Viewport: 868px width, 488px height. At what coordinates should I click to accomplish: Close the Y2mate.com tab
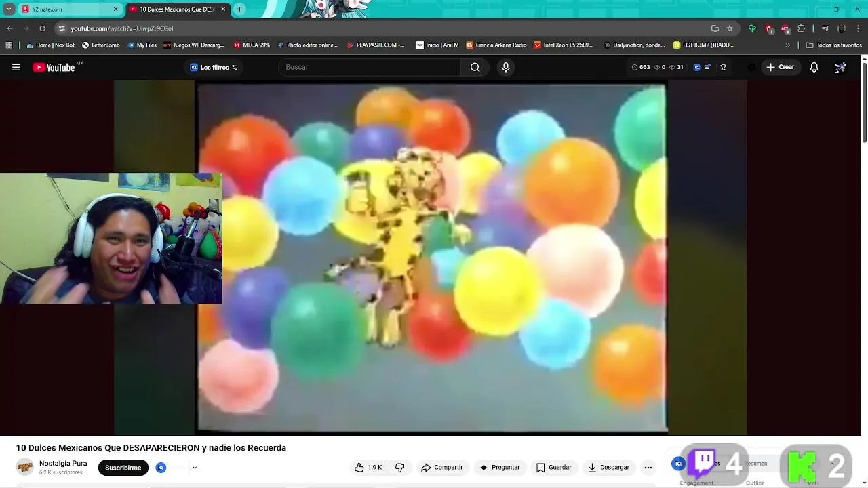(115, 9)
